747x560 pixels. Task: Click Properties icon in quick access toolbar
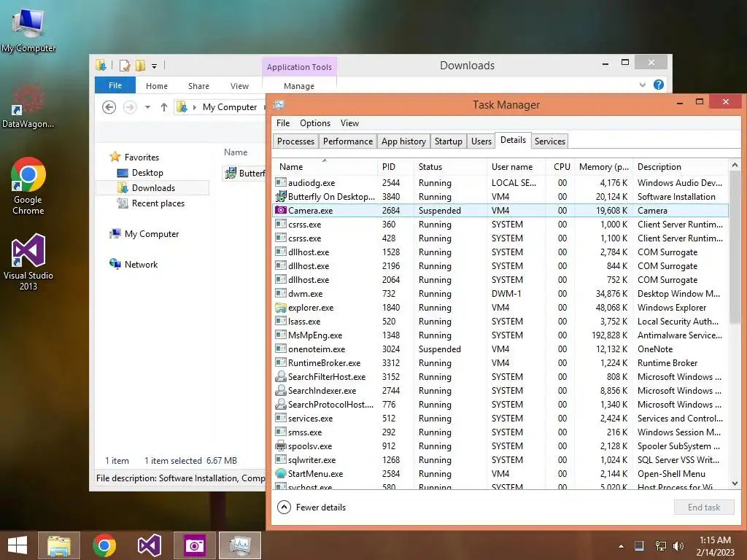click(124, 65)
